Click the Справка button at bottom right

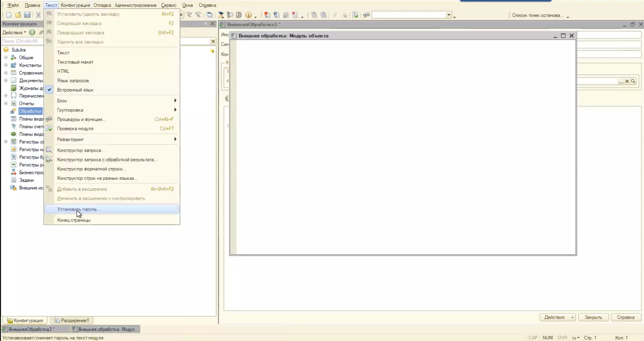(626, 318)
